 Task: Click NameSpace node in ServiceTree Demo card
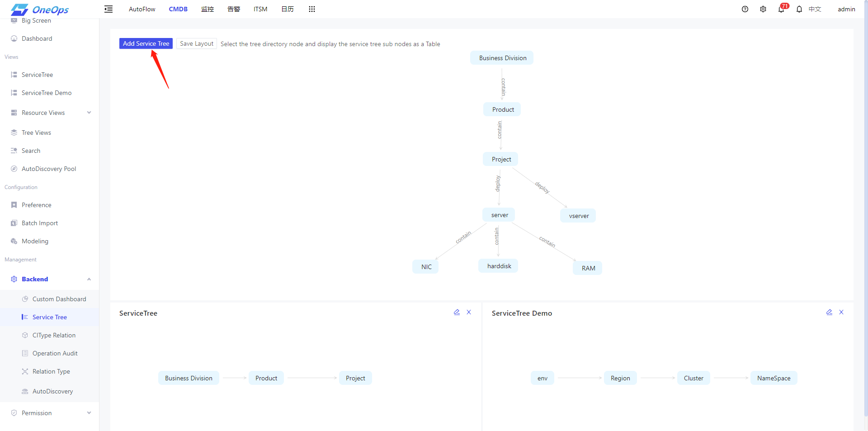(774, 378)
